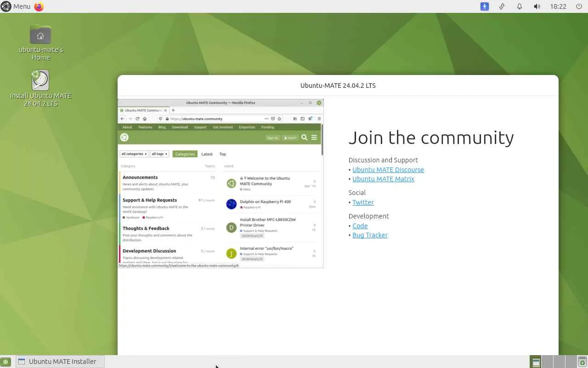Switch to the fourth workspace in the switcher

pyautogui.click(x=570, y=362)
